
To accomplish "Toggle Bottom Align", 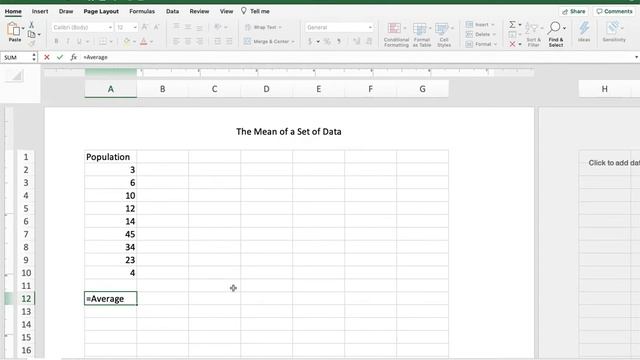I will pyautogui.click(x=200, y=27).
